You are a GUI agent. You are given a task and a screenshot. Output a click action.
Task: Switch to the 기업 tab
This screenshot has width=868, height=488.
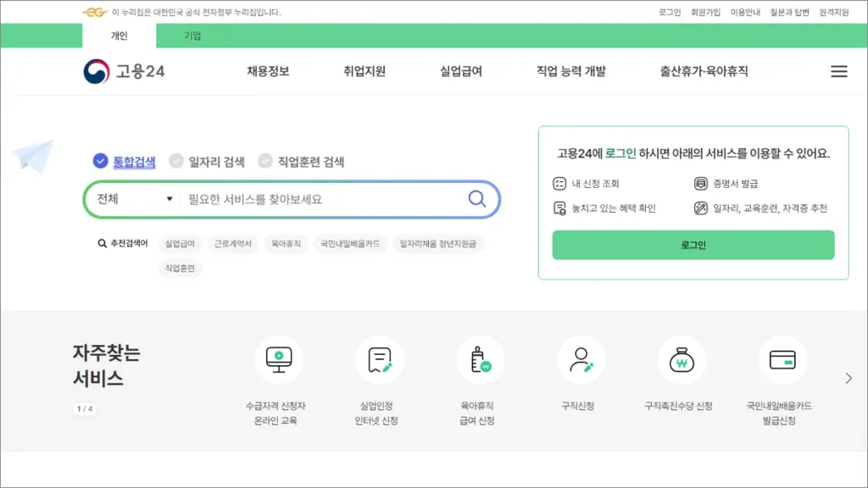pos(192,36)
